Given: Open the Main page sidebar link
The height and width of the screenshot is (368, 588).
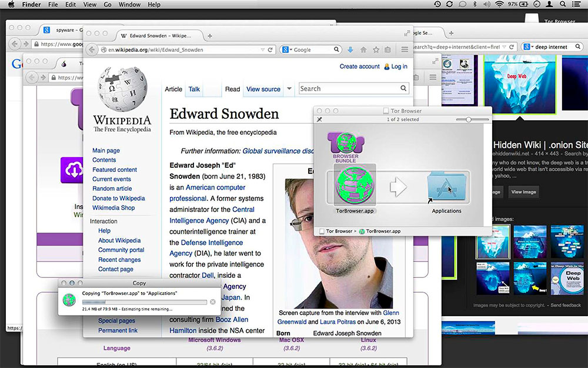Looking at the screenshot, I should pos(106,150).
